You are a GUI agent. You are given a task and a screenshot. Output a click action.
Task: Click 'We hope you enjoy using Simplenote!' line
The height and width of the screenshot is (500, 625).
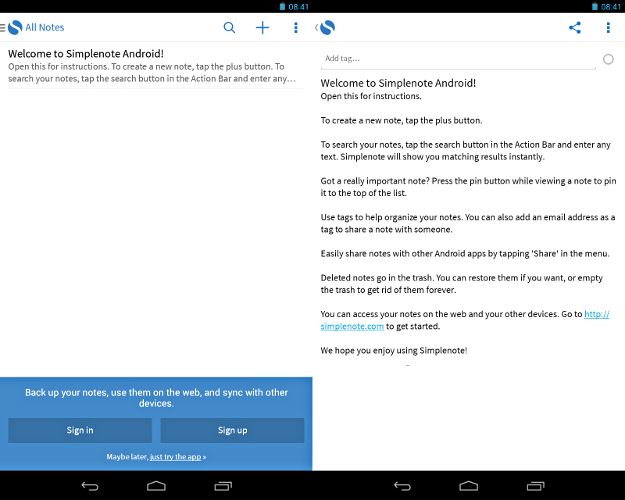pyautogui.click(x=393, y=350)
